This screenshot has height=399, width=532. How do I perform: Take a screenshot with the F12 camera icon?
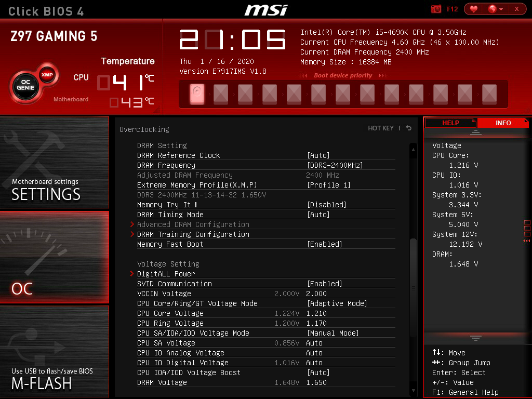pyautogui.click(x=436, y=9)
